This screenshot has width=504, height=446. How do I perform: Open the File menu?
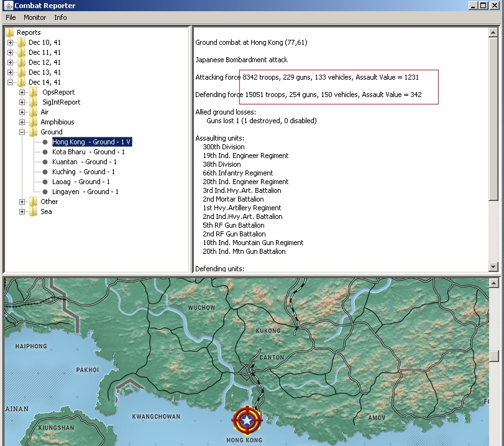(11, 17)
